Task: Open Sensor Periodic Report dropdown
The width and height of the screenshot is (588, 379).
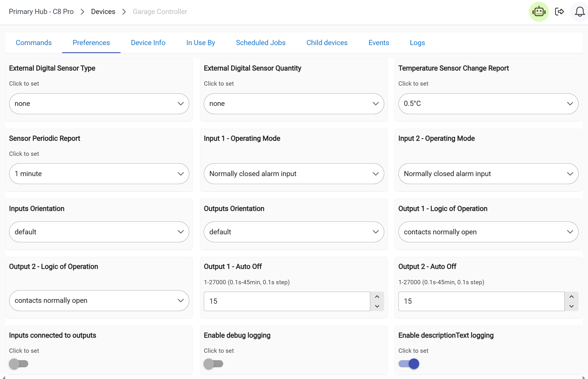Action: [x=99, y=174]
